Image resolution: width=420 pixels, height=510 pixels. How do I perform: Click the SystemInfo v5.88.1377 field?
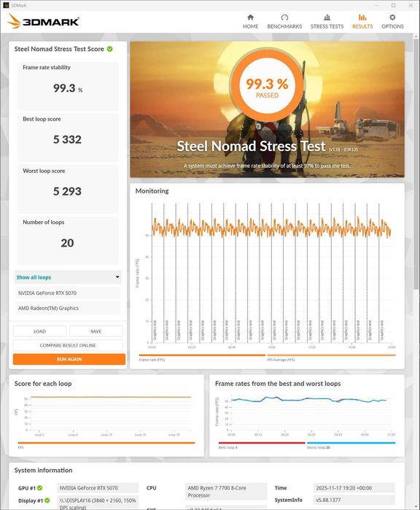pyautogui.click(x=354, y=500)
